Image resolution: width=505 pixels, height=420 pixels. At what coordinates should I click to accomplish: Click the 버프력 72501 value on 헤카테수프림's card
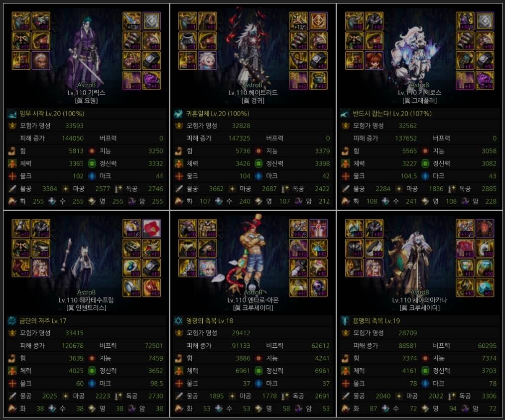pyautogui.click(x=153, y=346)
